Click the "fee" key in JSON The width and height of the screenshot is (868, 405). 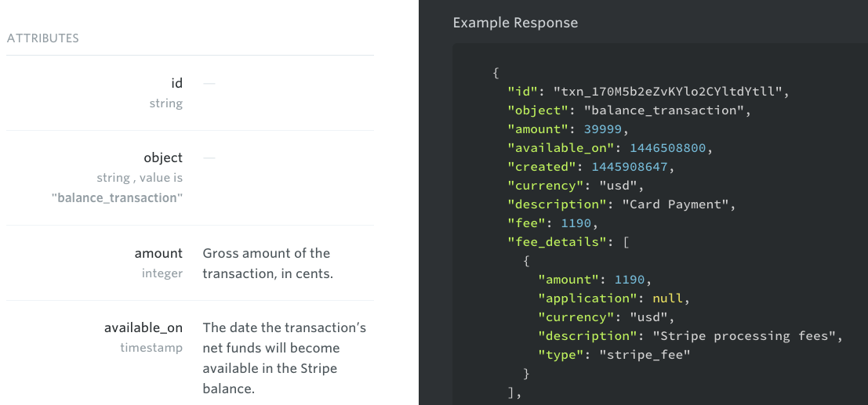tap(525, 223)
